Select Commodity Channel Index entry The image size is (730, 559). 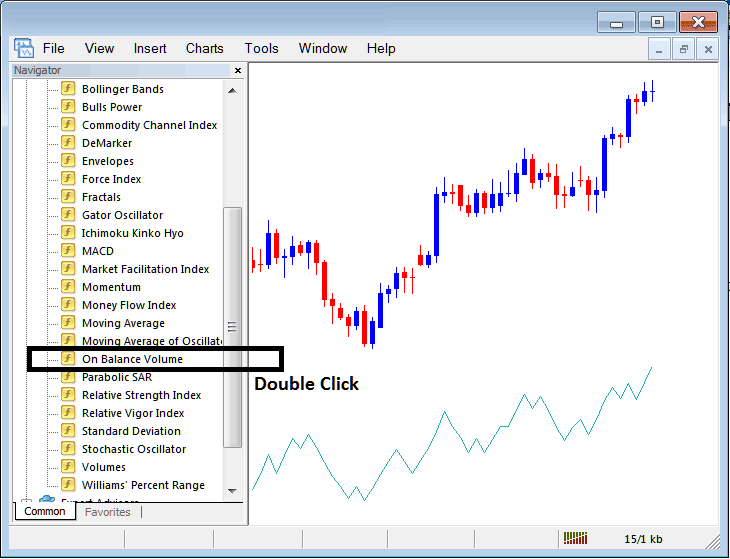click(x=149, y=125)
